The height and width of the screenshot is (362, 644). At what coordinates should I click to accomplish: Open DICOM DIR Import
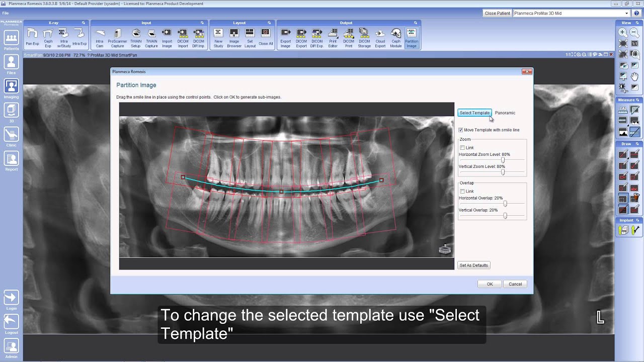click(x=199, y=38)
